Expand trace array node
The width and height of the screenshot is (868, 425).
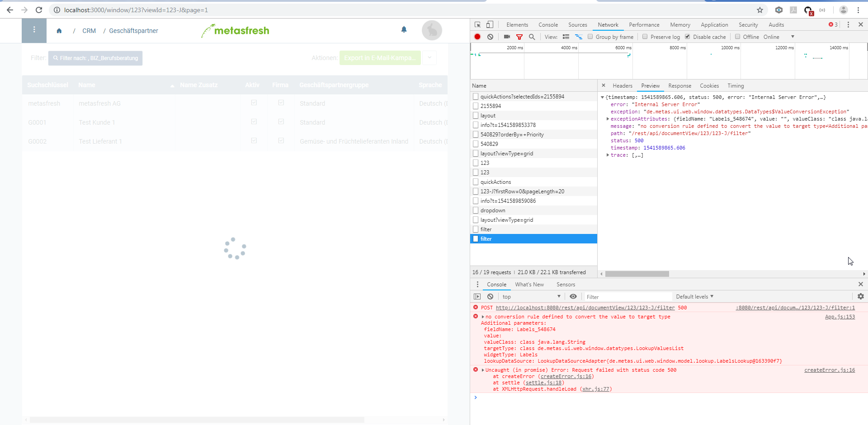click(x=608, y=155)
